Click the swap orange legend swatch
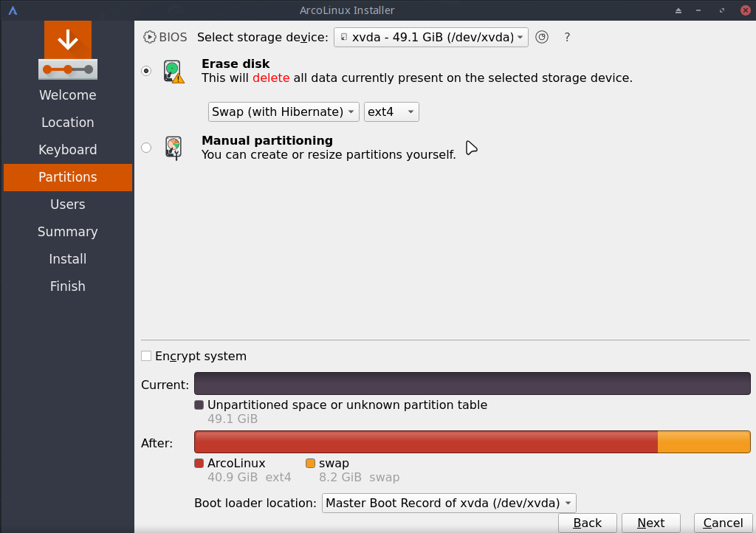Viewport: 756px width, 533px height. pyautogui.click(x=311, y=463)
